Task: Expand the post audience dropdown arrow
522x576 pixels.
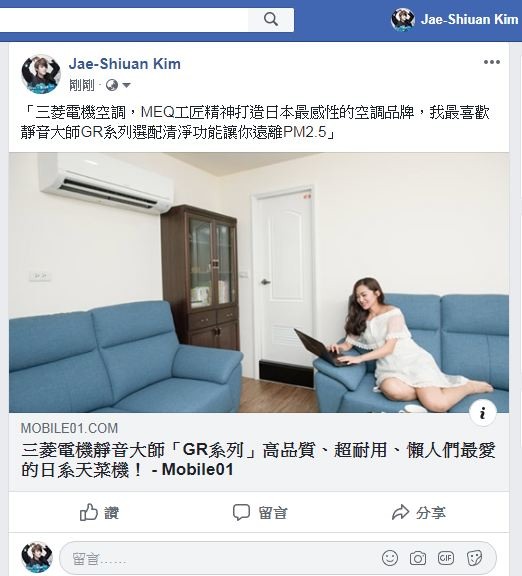Action: (126, 86)
